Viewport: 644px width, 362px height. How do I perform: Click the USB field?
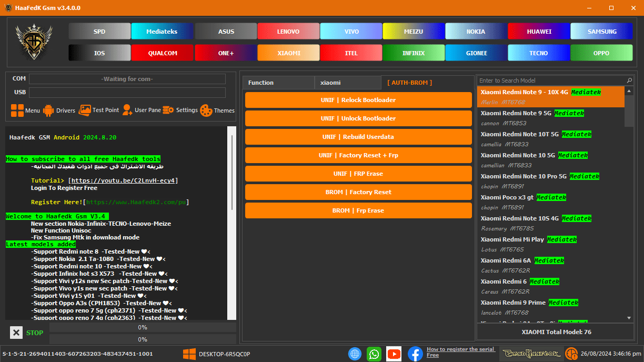pos(127,93)
